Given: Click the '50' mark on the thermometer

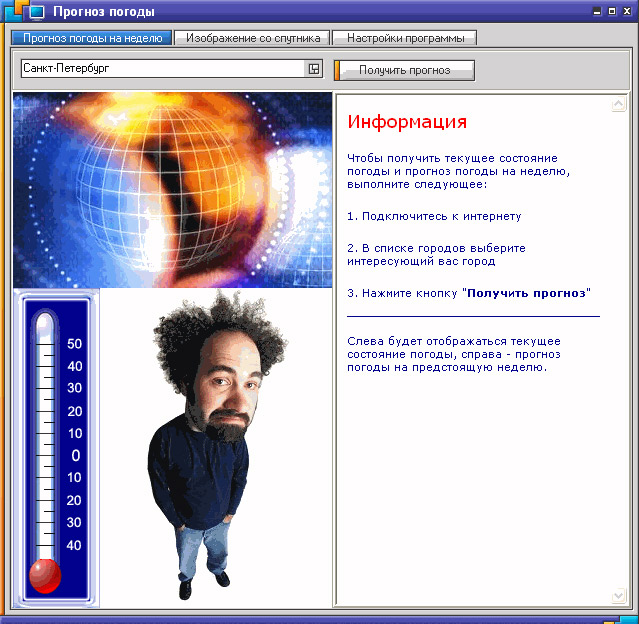Looking at the screenshot, I should [x=75, y=344].
